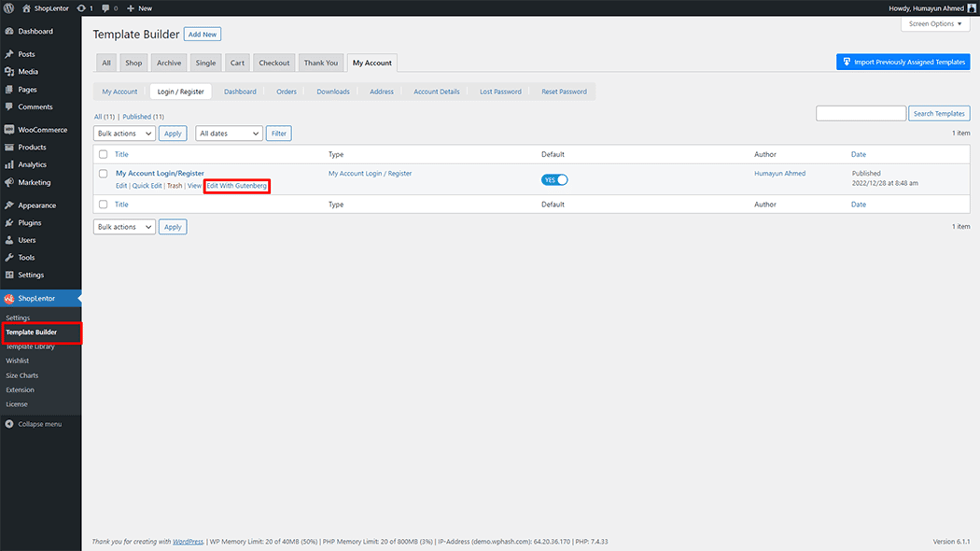Select the Lost Password sub-tab
The width and height of the screenshot is (980, 551).
point(500,92)
